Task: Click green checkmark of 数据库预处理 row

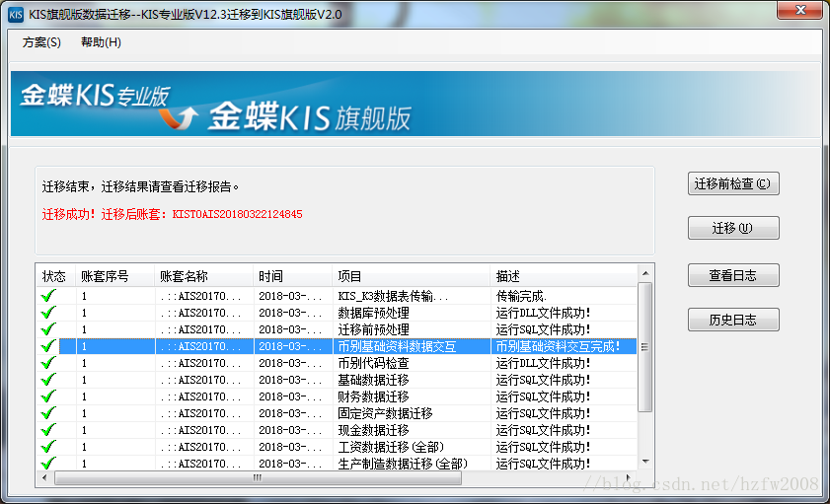Action: click(48, 313)
